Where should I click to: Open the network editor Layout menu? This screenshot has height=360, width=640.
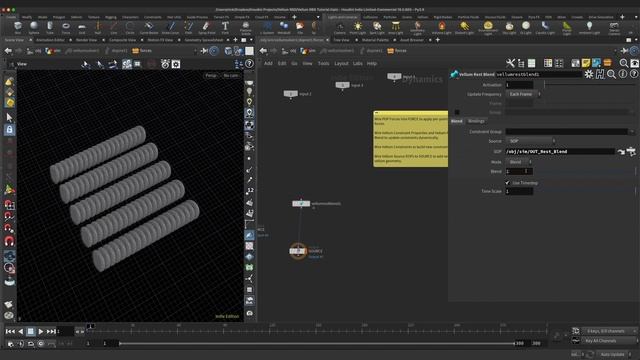(x=341, y=64)
